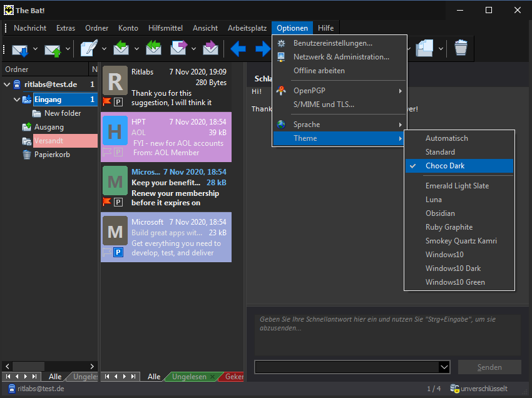
Task: Click red flag on Keep your benefit message
Action: point(107,202)
